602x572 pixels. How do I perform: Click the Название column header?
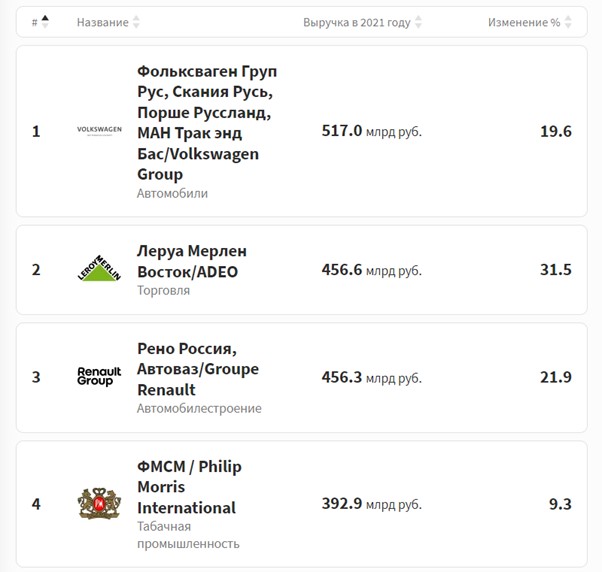pyautogui.click(x=103, y=22)
